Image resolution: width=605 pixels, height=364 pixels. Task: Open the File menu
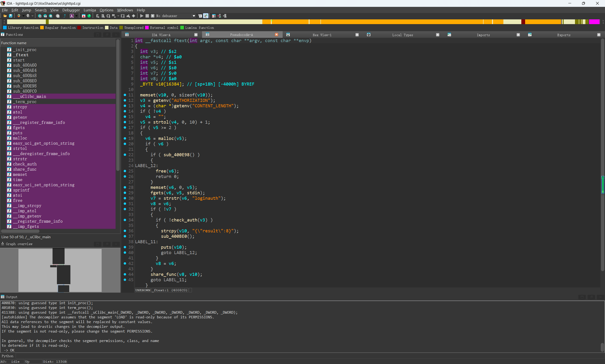[x=5, y=10]
